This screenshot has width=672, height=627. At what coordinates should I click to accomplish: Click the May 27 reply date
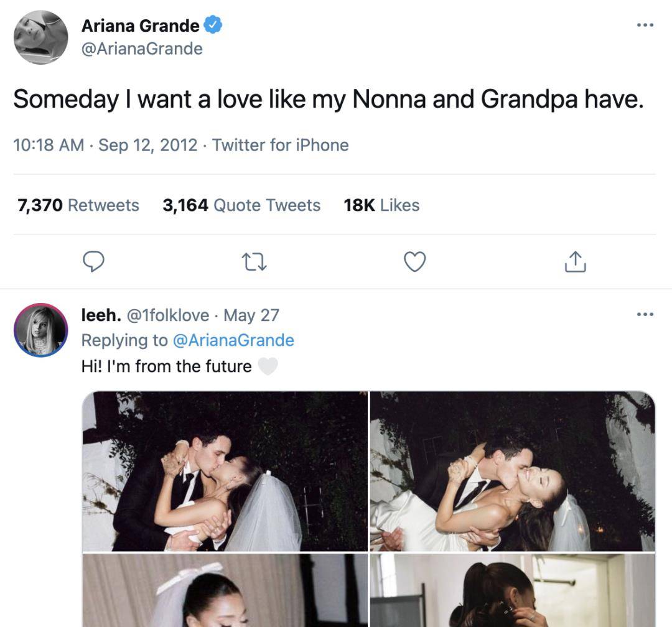251,315
